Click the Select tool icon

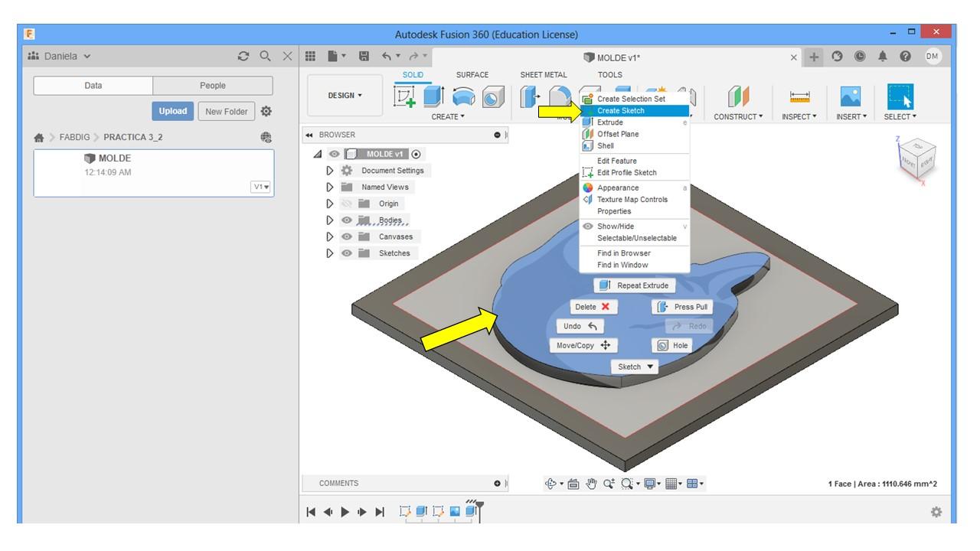click(x=900, y=96)
